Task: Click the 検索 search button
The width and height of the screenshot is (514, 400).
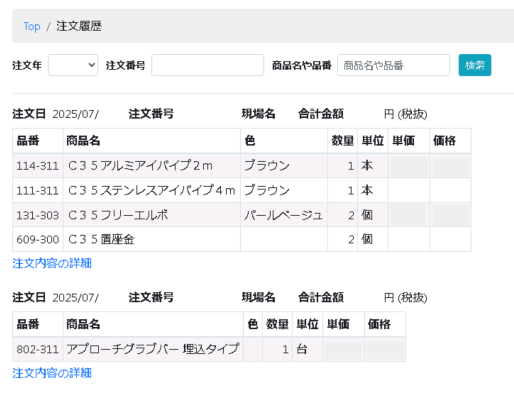Action: coord(475,65)
